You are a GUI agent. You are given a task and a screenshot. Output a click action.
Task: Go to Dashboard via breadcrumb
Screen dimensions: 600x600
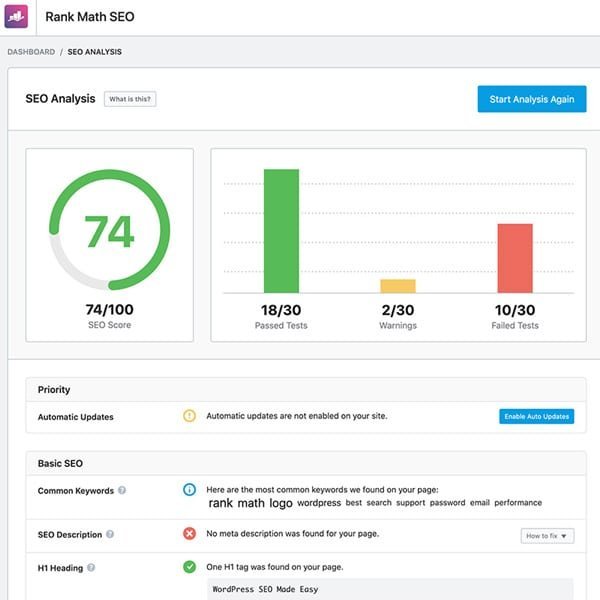coord(32,51)
